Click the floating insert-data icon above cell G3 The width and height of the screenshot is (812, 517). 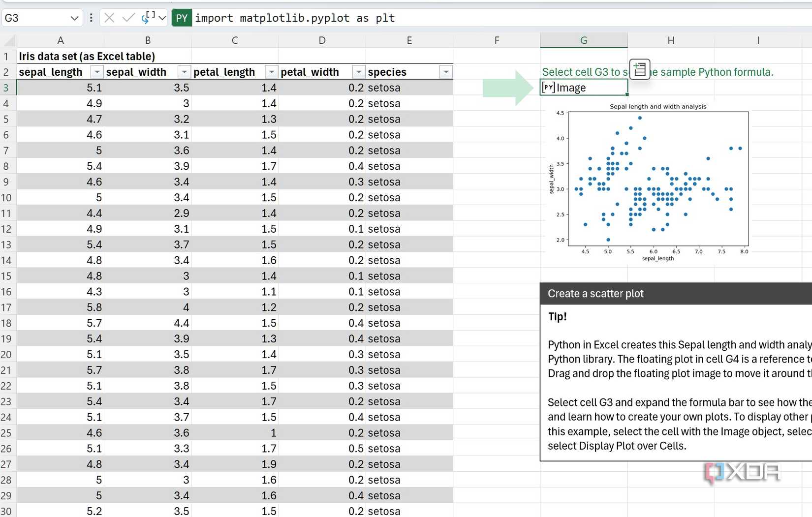(639, 69)
